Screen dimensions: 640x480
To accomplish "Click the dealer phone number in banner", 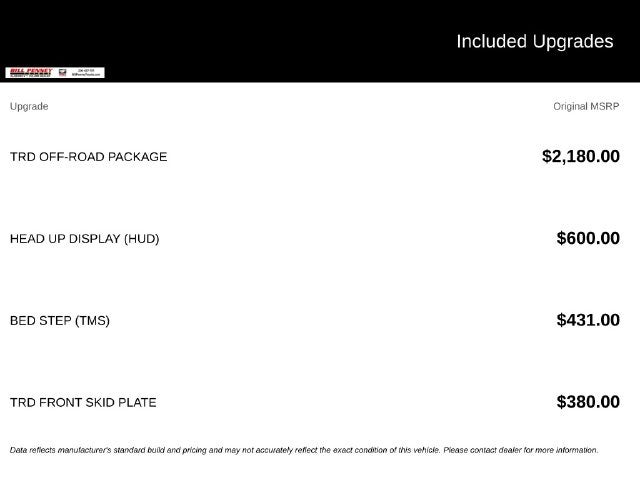I will point(86,71).
